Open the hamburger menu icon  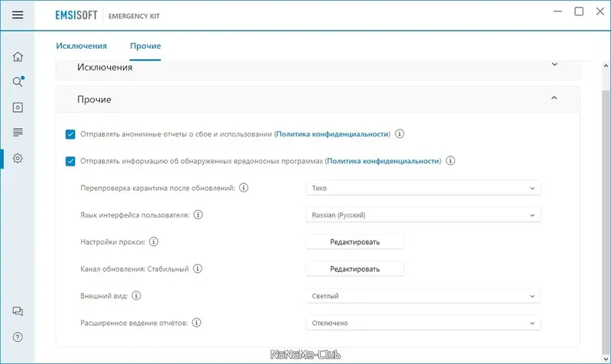point(18,14)
